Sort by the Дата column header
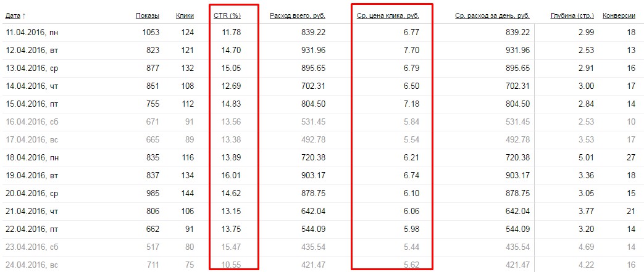 [x=13, y=16]
